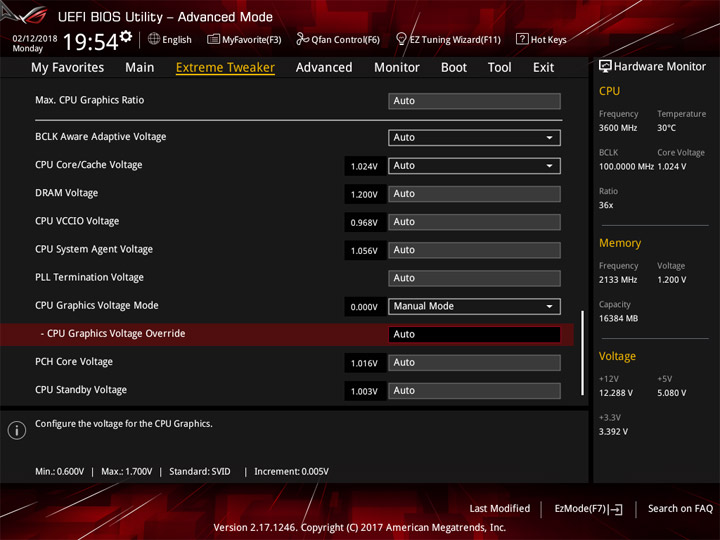Click the 02/12/2018 date

click(x=35, y=39)
